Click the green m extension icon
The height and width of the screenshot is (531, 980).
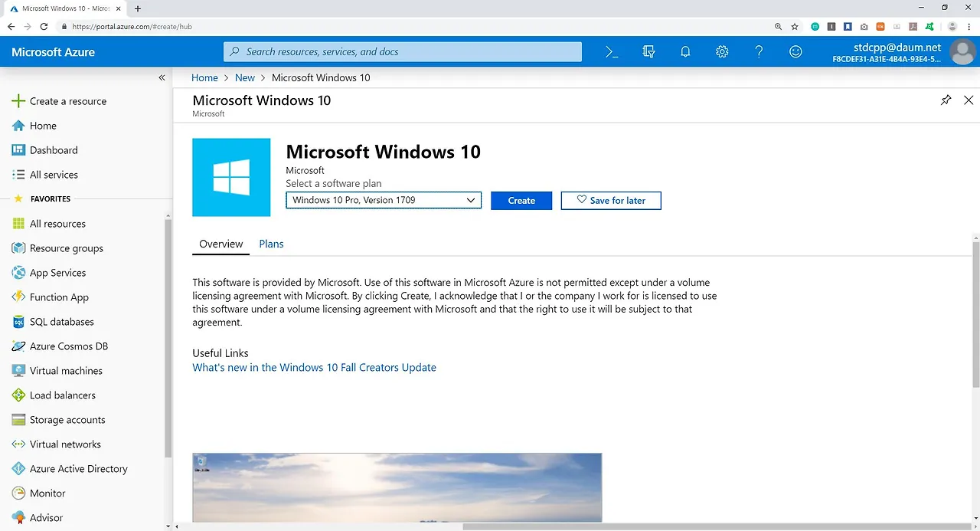point(815,26)
